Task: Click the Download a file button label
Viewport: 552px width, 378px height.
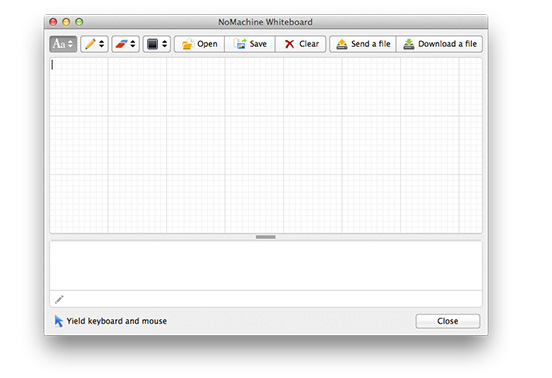Action: tap(447, 44)
